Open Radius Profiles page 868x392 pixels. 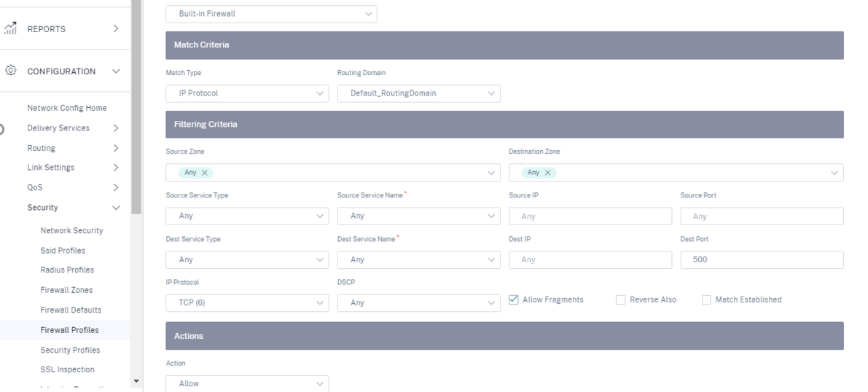[x=67, y=270]
